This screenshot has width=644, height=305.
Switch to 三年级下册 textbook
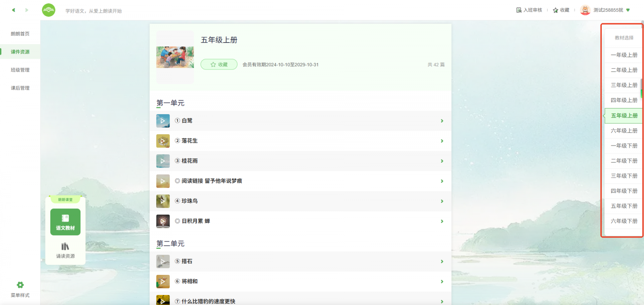(x=624, y=176)
